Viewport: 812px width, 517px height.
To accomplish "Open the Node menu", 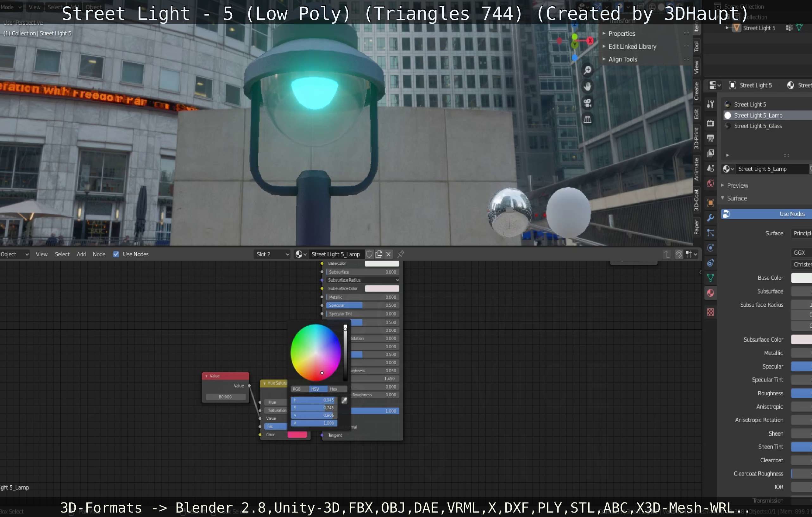I will pos(99,254).
